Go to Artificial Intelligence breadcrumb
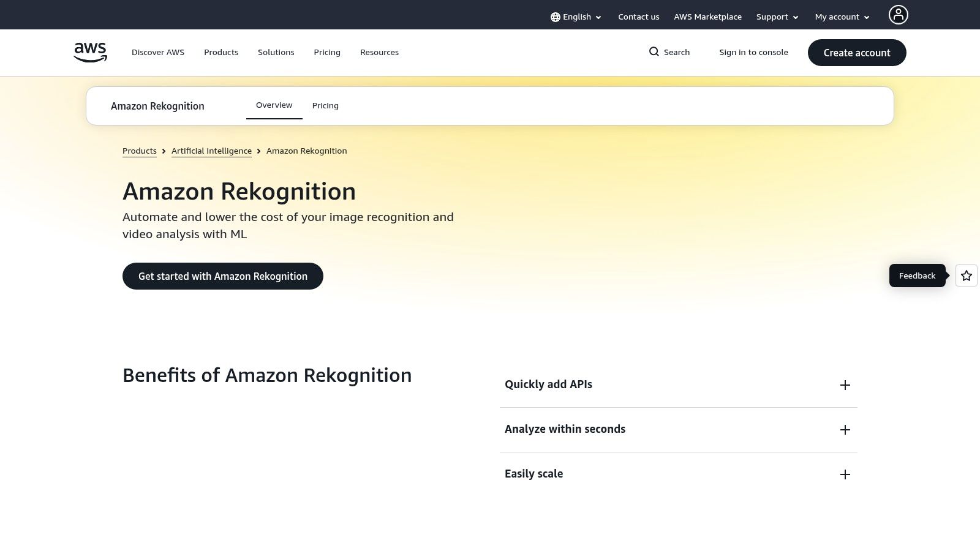This screenshot has height=551, width=980. pyautogui.click(x=211, y=151)
